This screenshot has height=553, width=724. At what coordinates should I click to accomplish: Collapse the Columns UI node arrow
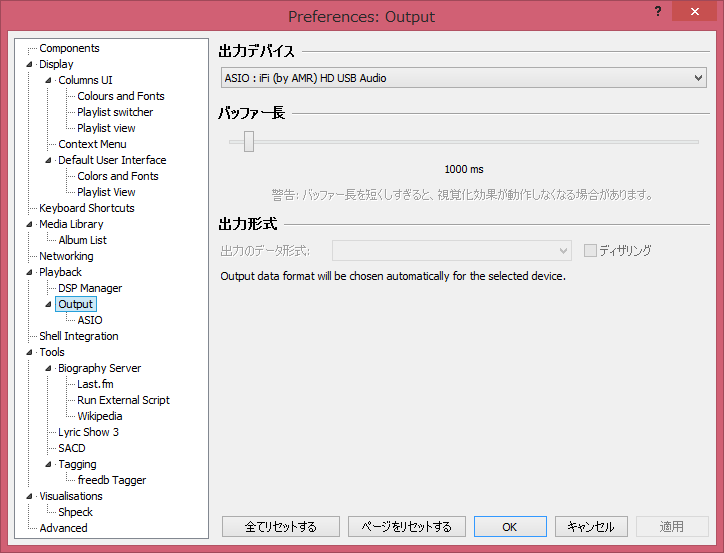[49, 81]
